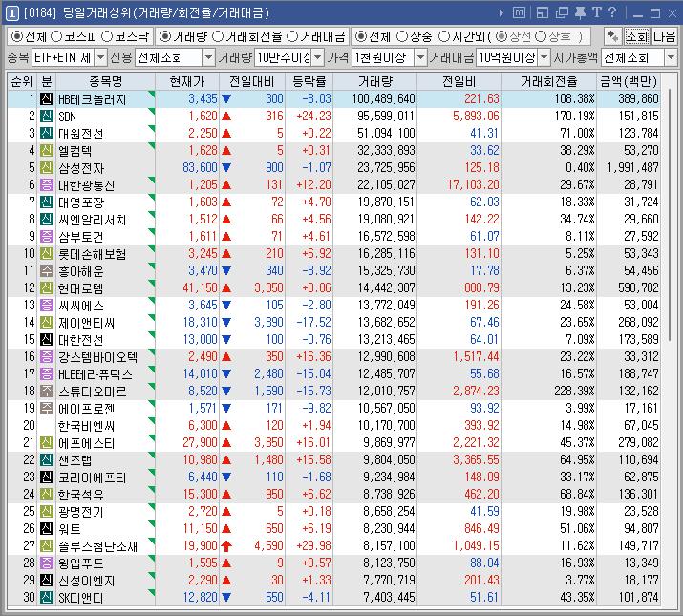Image resolution: width=683 pixels, height=616 pixels.
Task: Select the 장중 radio button
Action: (x=402, y=36)
